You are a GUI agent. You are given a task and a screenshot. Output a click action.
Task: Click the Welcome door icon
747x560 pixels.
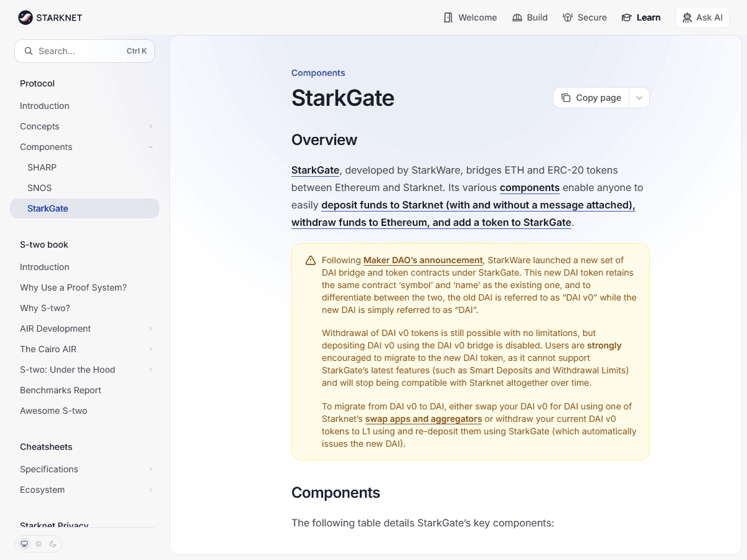click(448, 17)
